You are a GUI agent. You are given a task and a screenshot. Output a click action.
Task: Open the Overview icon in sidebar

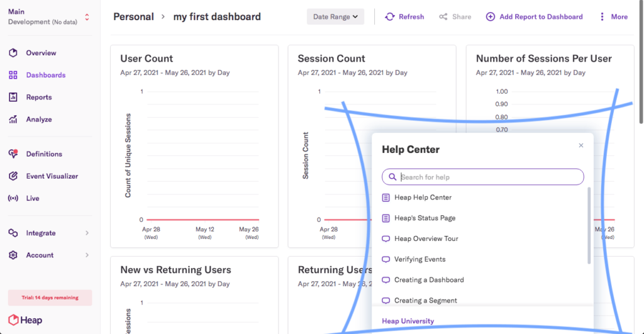tap(13, 53)
